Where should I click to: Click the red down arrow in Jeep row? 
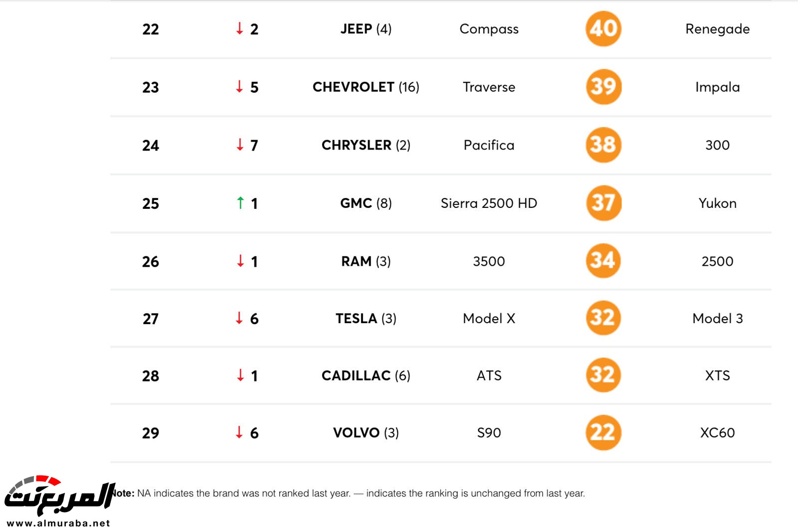240,29
